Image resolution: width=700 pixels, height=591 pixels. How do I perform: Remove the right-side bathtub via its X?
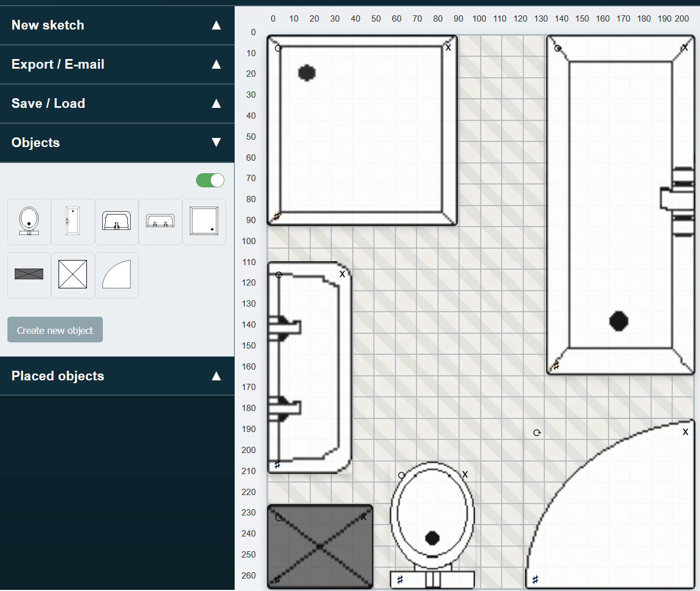coord(685,48)
